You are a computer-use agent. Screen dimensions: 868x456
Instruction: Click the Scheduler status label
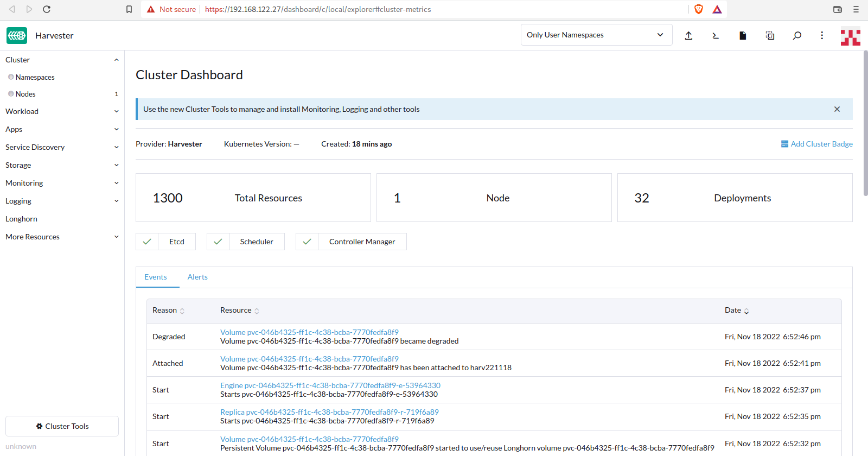[x=257, y=242]
